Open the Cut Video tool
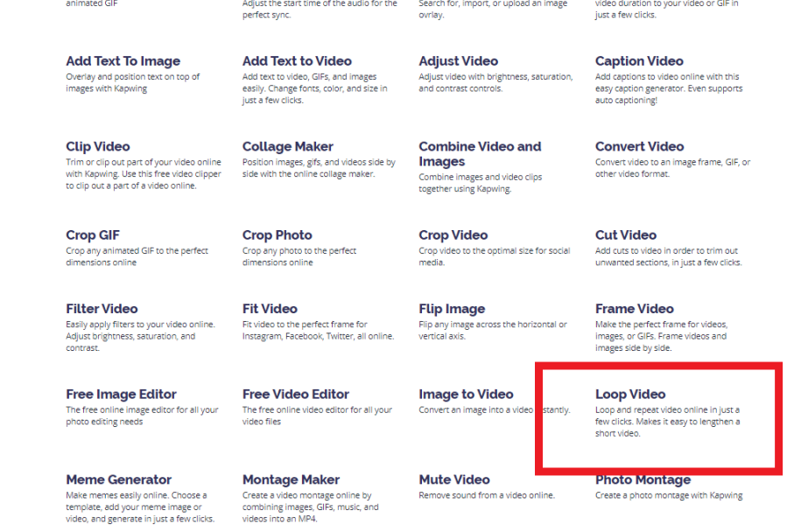This screenshot has height=532, width=794. [x=626, y=234]
